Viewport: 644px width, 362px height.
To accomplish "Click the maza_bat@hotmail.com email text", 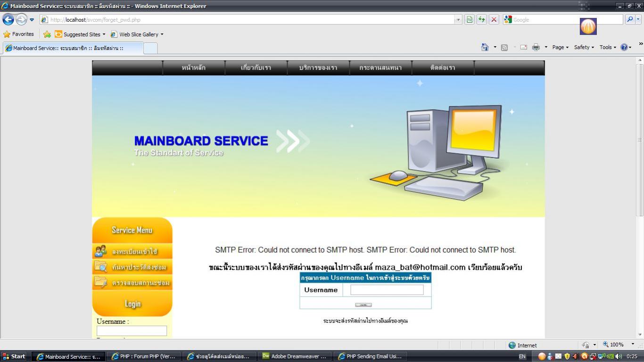I will (420, 267).
